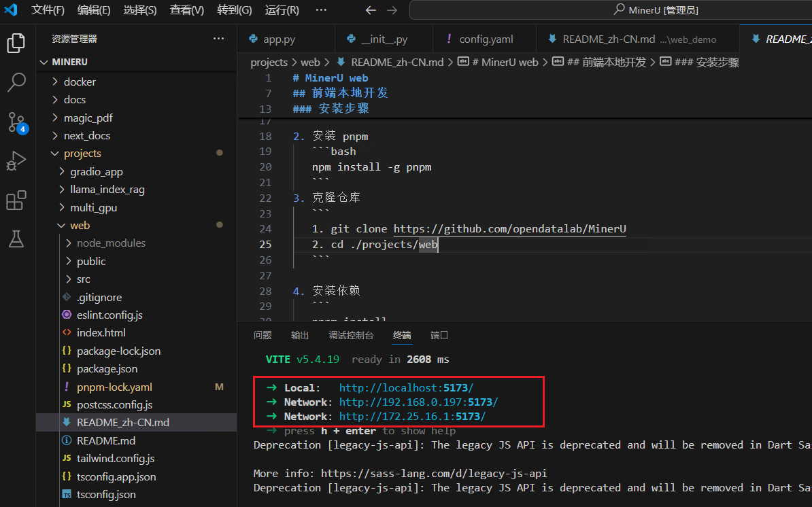
Task: Open the http://172.25.16.1:5173/ network link
Action: (x=412, y=416)
